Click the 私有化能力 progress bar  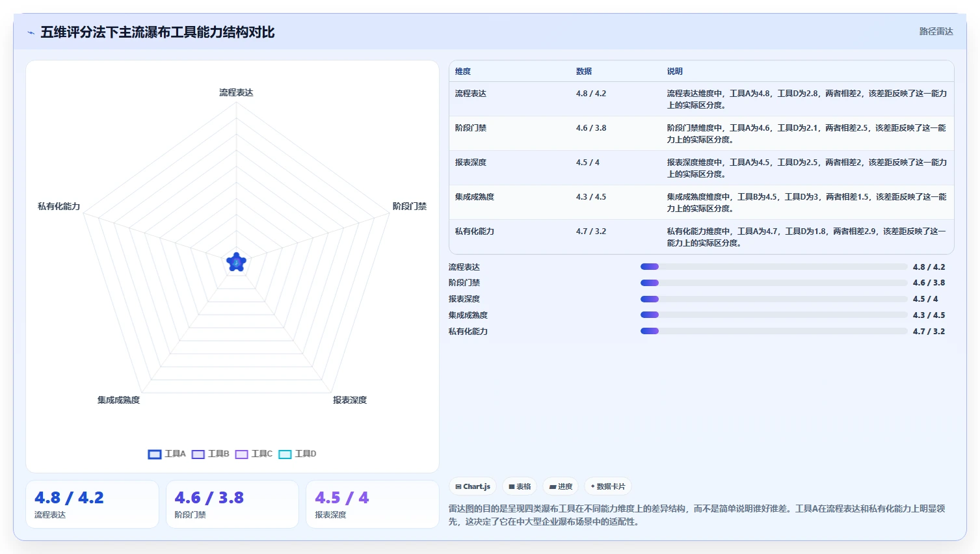(x=774, y=331)
